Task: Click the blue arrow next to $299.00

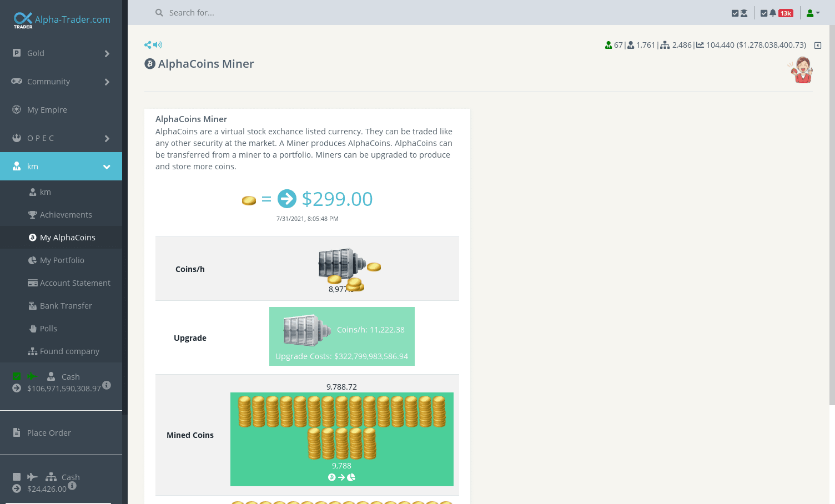Action: coord(287,199)
